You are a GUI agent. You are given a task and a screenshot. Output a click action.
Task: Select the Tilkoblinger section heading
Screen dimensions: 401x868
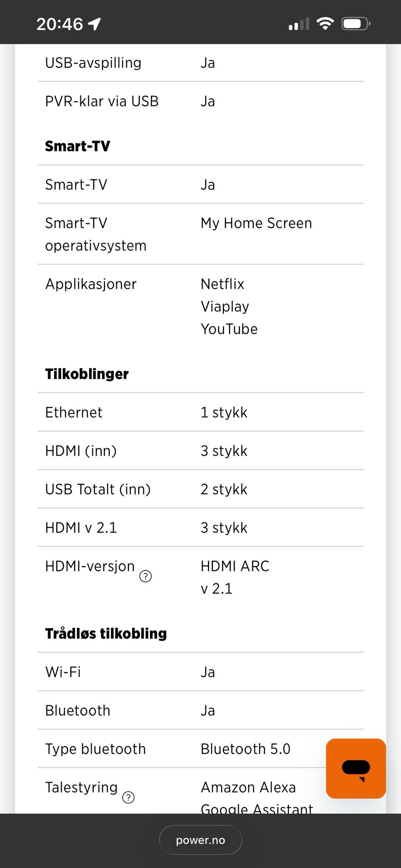pos(87,374)
